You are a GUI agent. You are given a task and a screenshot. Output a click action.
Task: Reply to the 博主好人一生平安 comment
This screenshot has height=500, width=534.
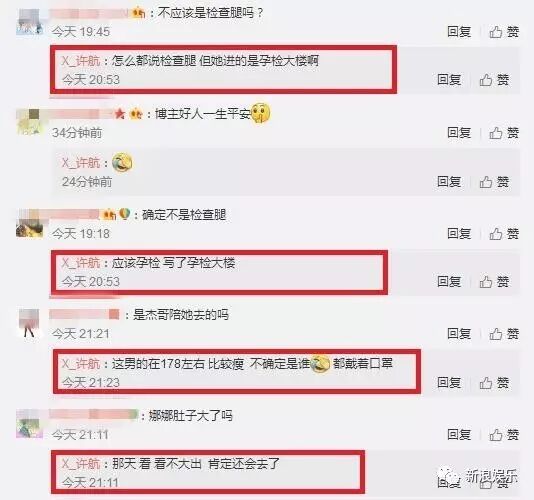pos(459,132)
